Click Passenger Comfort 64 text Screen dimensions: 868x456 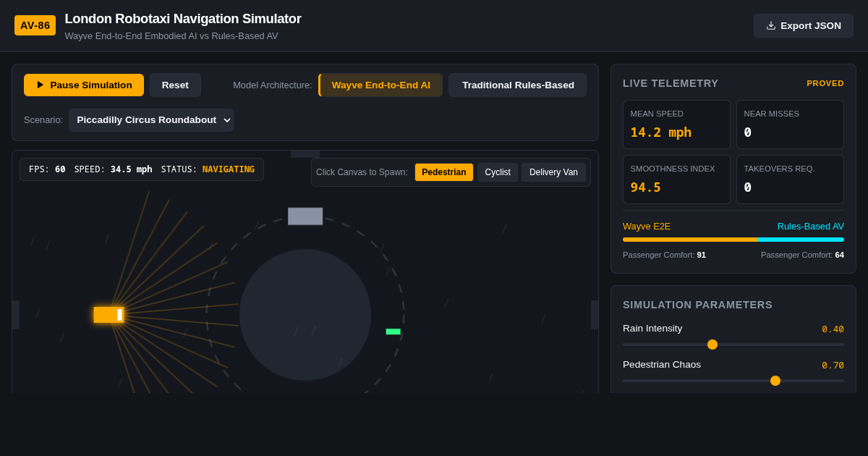[802, 255]
